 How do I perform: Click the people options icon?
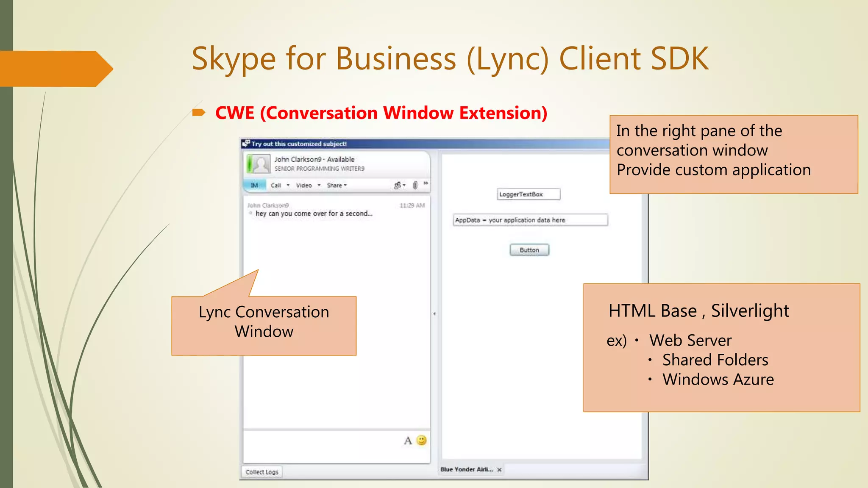click(400, 185)
